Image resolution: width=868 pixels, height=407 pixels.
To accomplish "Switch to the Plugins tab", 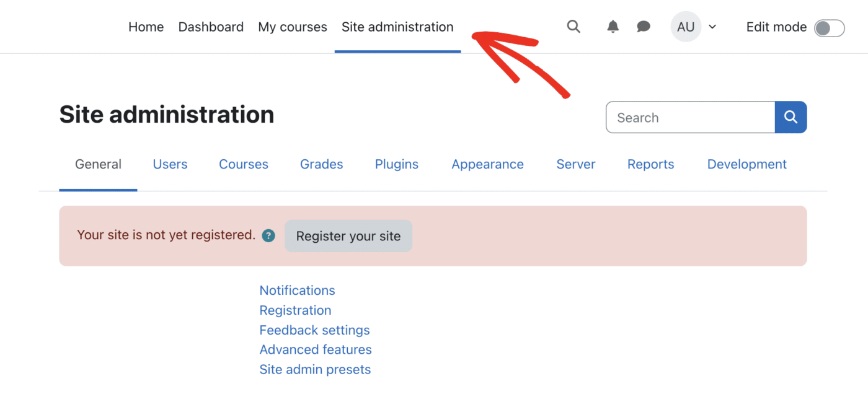I will [x=396, y=164].
